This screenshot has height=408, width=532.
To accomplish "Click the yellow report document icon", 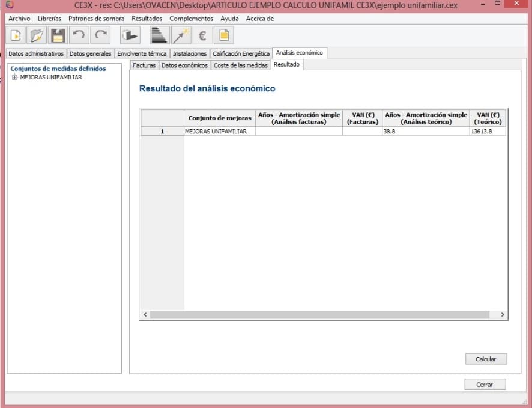I will pyautogui.click(x=223, y=36).
